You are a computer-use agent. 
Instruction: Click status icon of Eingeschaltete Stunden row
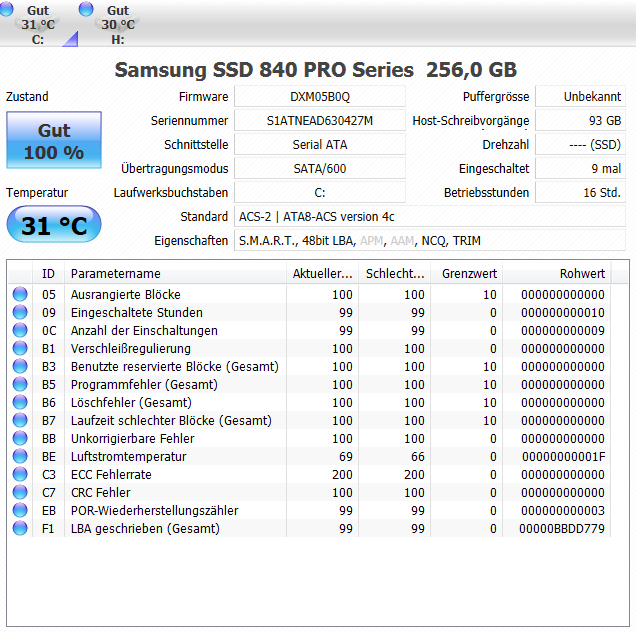(20, 312)
